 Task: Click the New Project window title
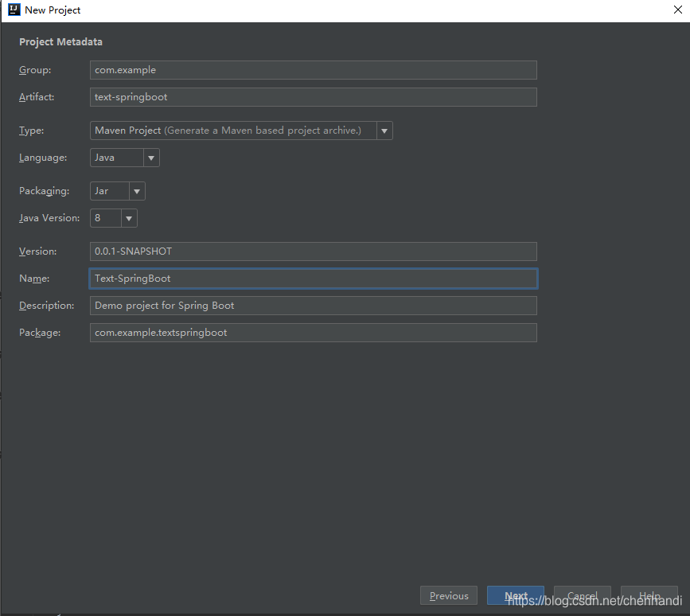click(x=53, y=10)
